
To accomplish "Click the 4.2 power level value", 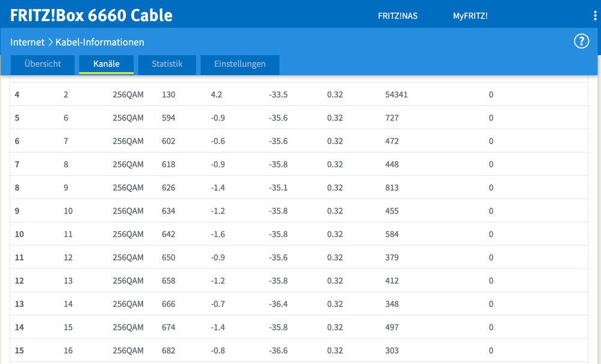I will (217, 94).
